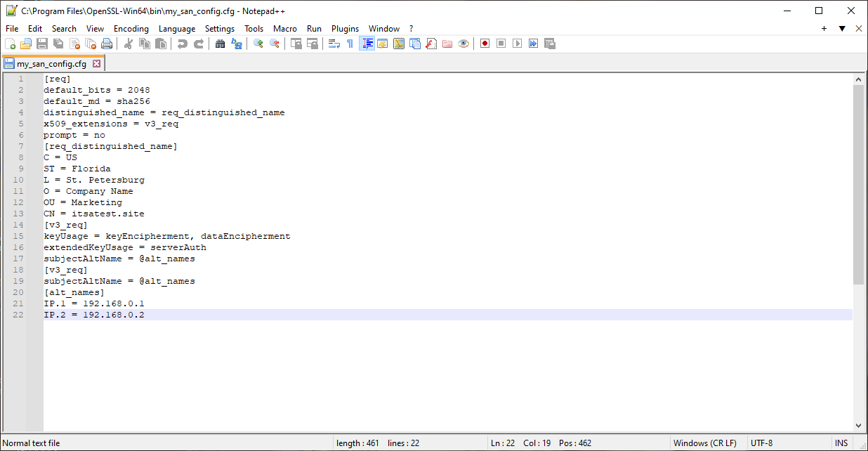
Task: Click the vertical scrollbar down arrow
Action: click(x=858, y=425)
